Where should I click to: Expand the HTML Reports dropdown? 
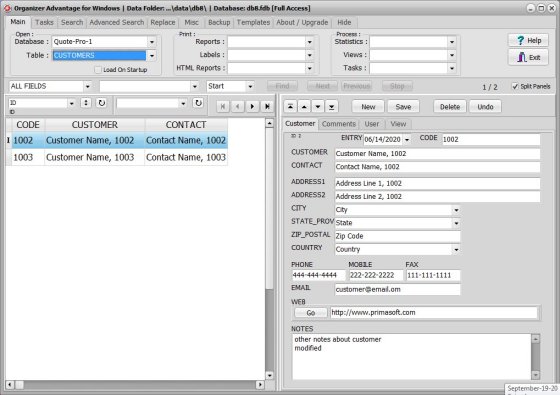pyautogui.click(x=309, y=68)
